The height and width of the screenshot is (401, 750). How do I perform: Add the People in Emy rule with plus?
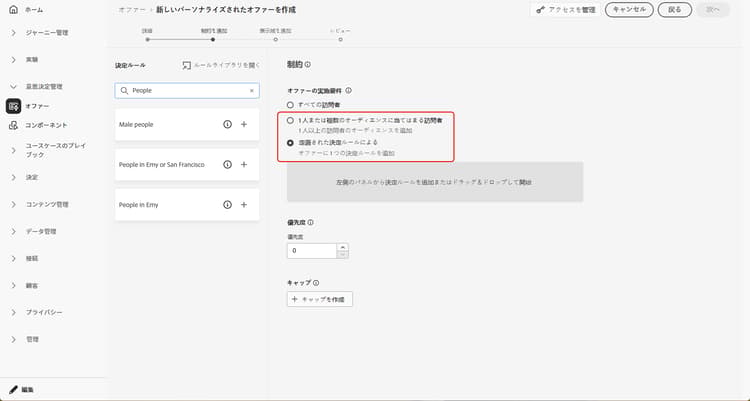pos(244,205)
